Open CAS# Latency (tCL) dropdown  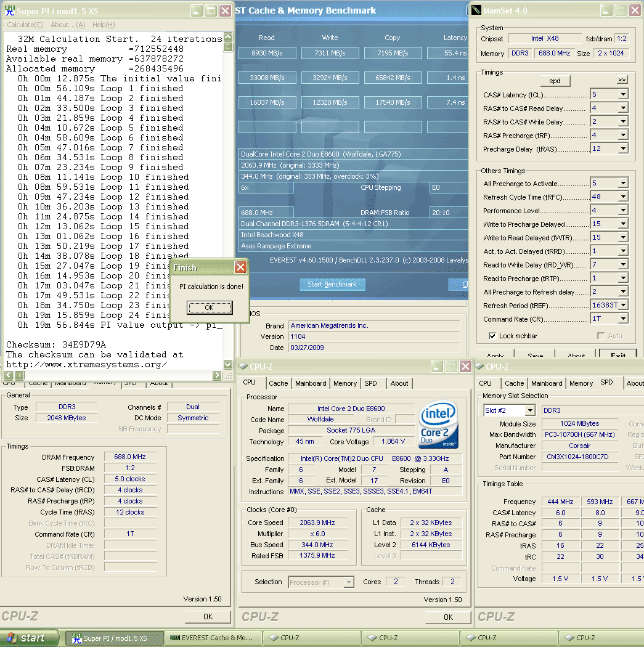(x=623, y=94)
